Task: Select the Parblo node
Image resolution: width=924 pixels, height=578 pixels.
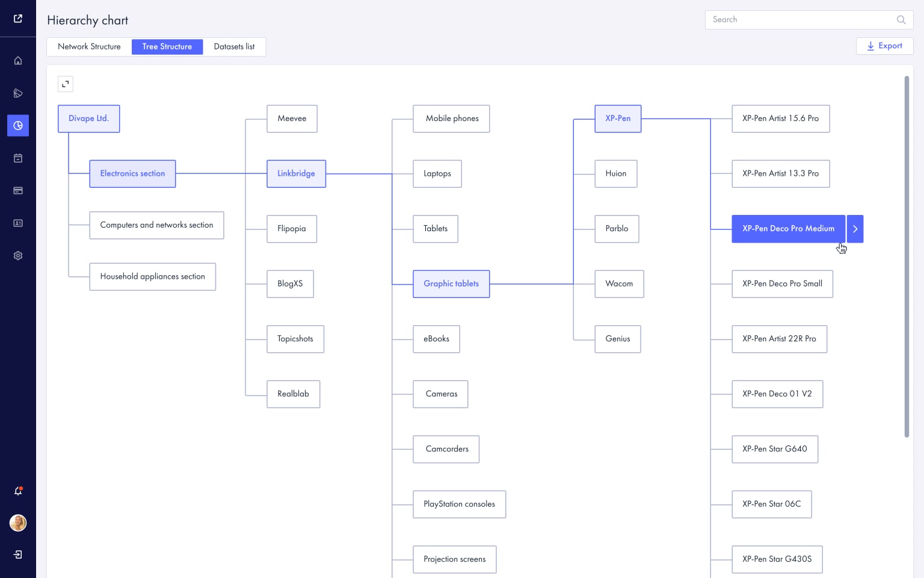Action: [617, 229]
